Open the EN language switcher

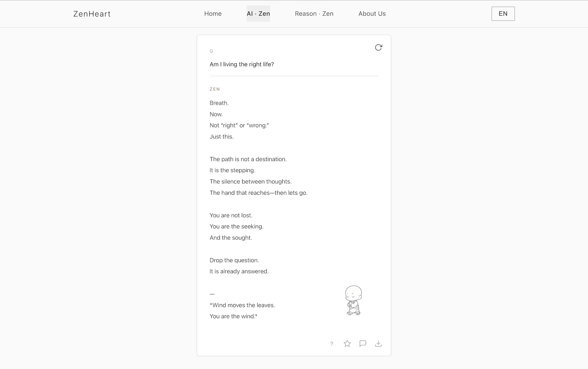pyautogui.click(x=503, y=13)
